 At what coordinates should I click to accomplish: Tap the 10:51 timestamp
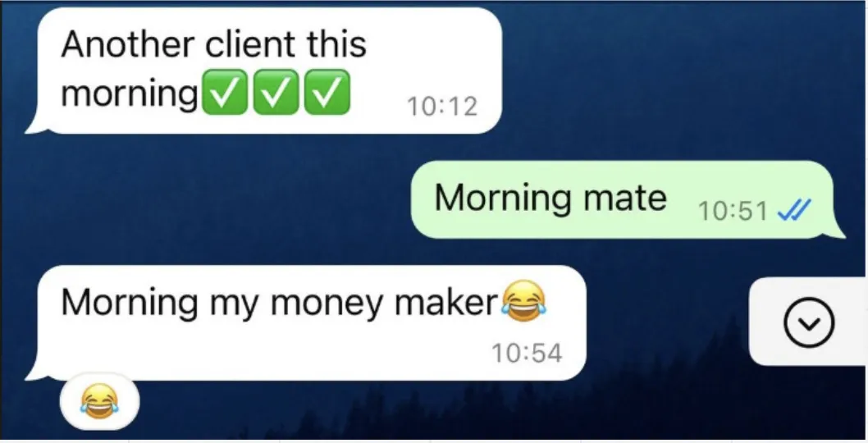pyautogui.click(x=733, y=211)
